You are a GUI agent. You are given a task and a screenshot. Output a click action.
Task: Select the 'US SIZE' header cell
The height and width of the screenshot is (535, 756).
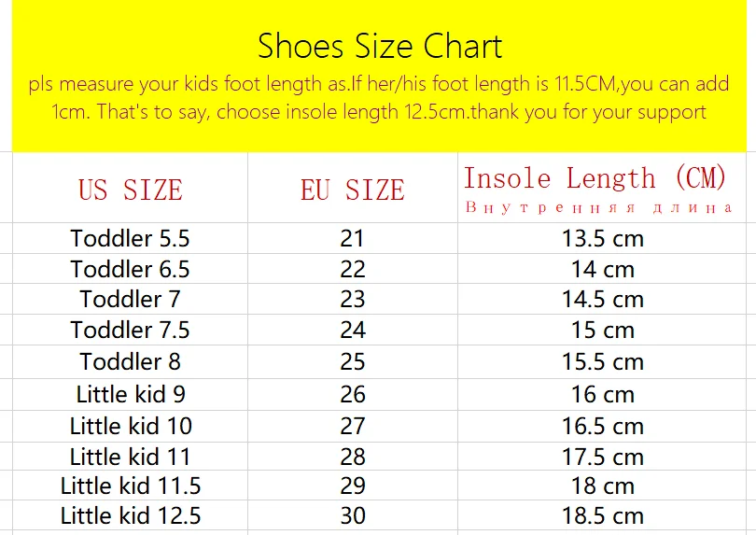click(x=130, y=190)
